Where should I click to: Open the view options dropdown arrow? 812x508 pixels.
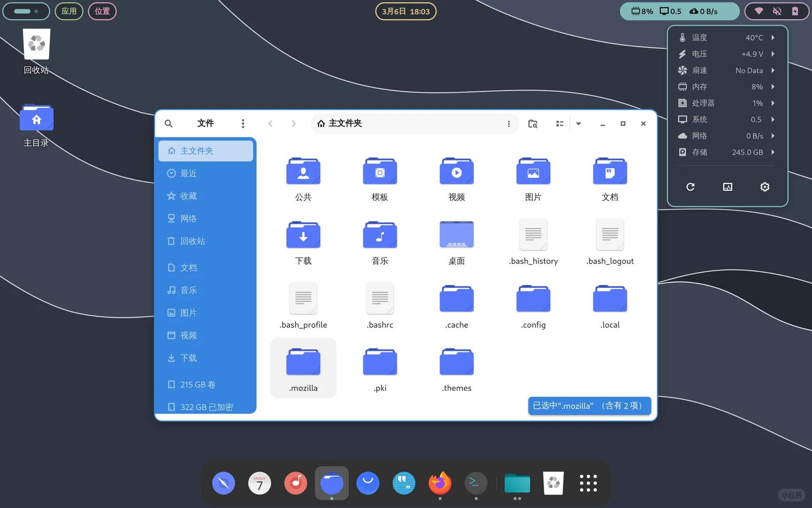coord(578,123)
